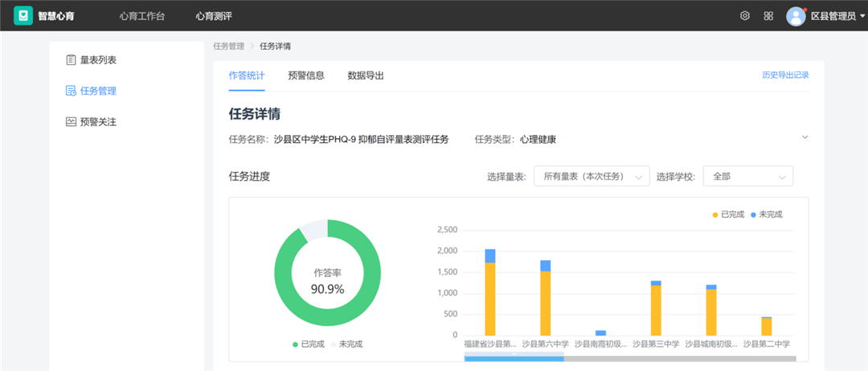Click the 沙县南霞初级... bar
Screen dimensions: 868x371
point(600,332)
